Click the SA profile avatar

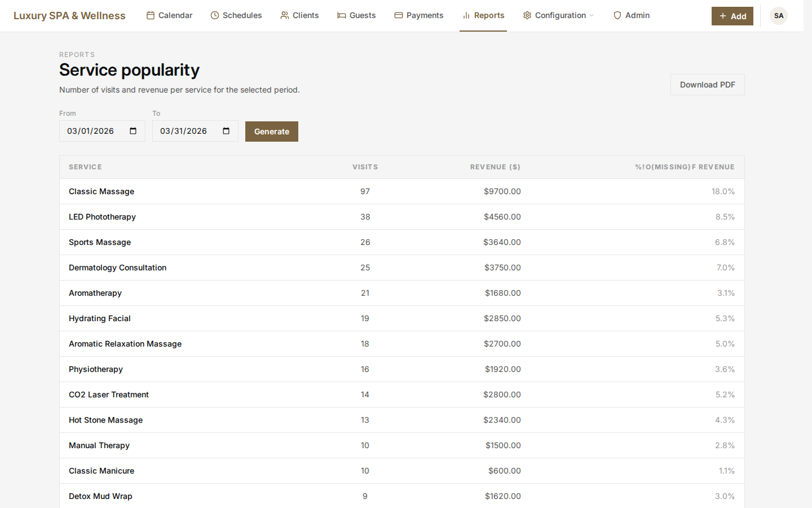click(x=778, y=16)
